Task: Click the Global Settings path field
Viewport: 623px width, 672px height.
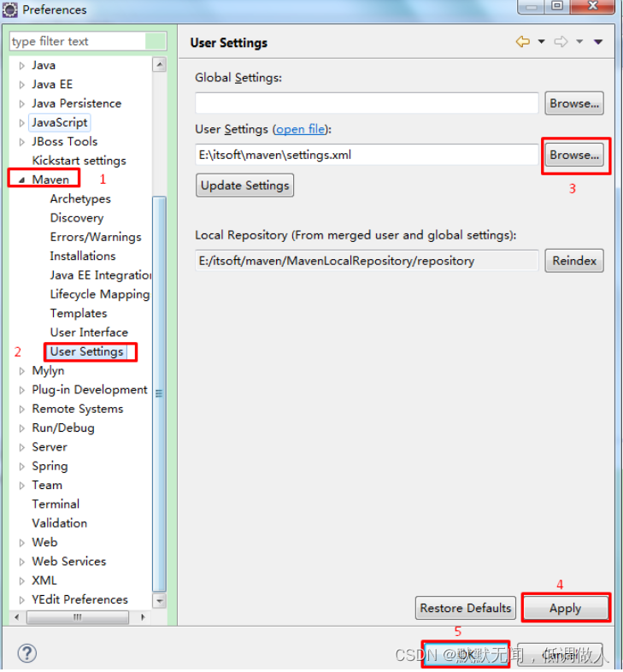Action: [367, 103]
